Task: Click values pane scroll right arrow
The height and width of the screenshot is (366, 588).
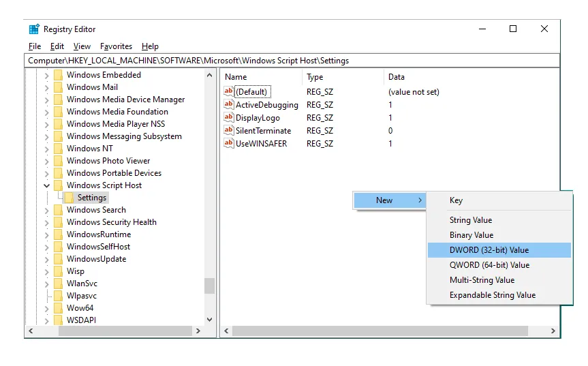Action: [x=553, y=331]
